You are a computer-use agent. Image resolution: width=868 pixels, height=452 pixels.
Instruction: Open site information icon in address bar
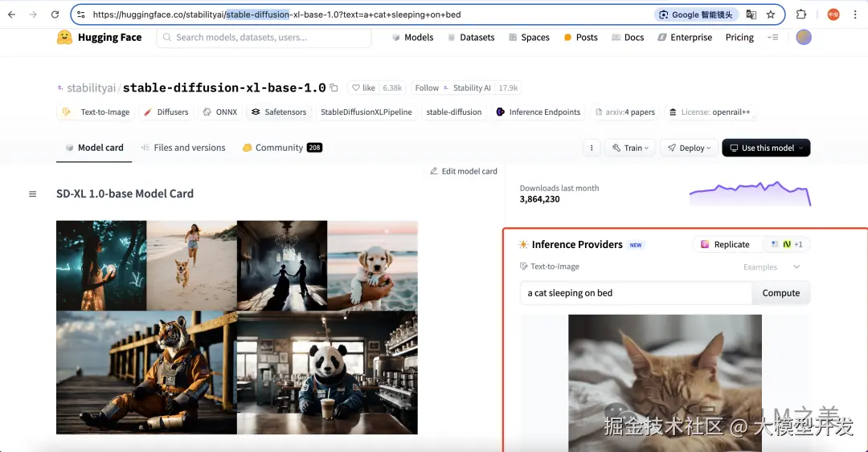pyautogui.click(x=81, y=14)
